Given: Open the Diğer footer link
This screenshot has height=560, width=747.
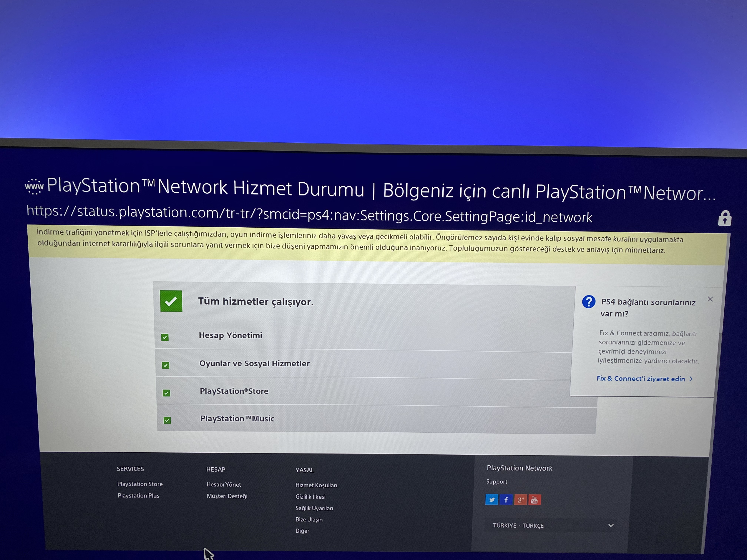Looking at the screenshot, I should (x=302, y=531).
